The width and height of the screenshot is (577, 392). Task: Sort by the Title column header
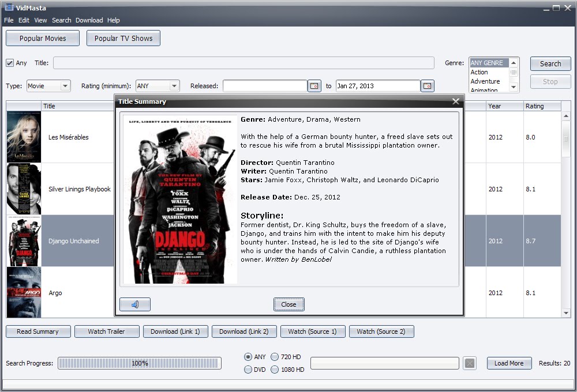coord(49,106)
